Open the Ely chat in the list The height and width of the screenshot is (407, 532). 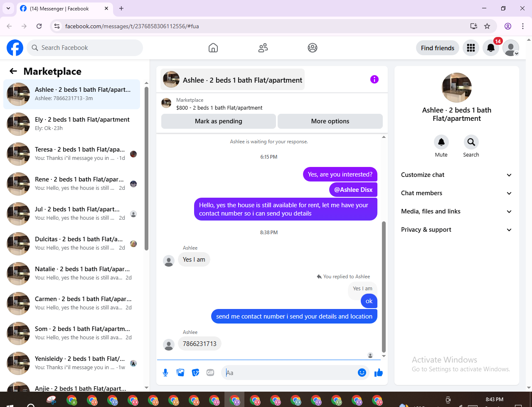pyautogui.click(x=71, y=124)
